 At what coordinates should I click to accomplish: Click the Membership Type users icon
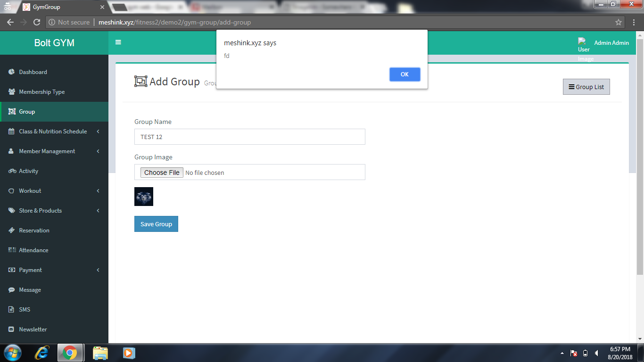12,92
